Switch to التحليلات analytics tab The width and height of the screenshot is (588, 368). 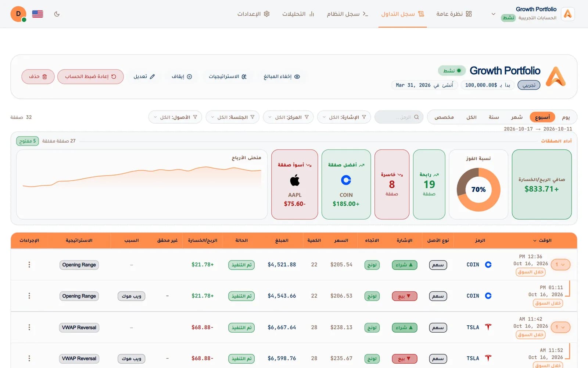click(298, 14)
